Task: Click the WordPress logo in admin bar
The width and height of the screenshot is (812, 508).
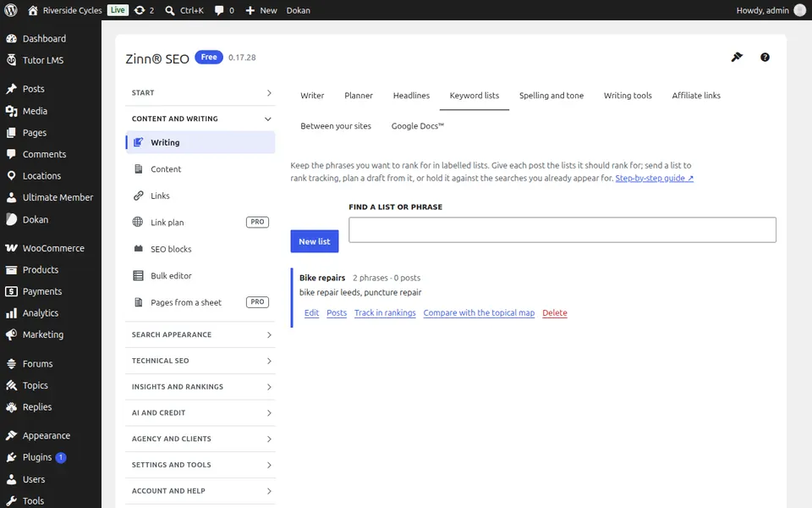Action: point(10,10)
